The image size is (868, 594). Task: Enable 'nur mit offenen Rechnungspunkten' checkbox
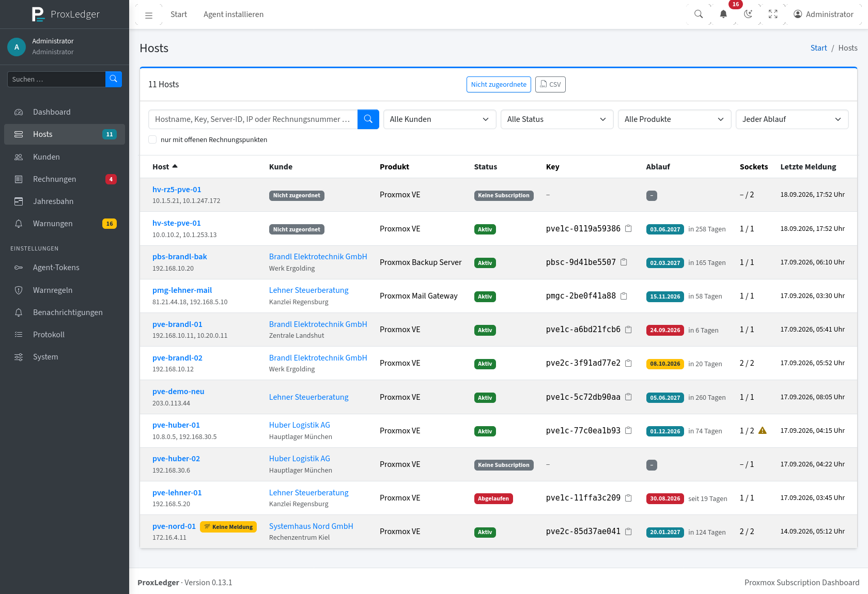tap(152, 139)
